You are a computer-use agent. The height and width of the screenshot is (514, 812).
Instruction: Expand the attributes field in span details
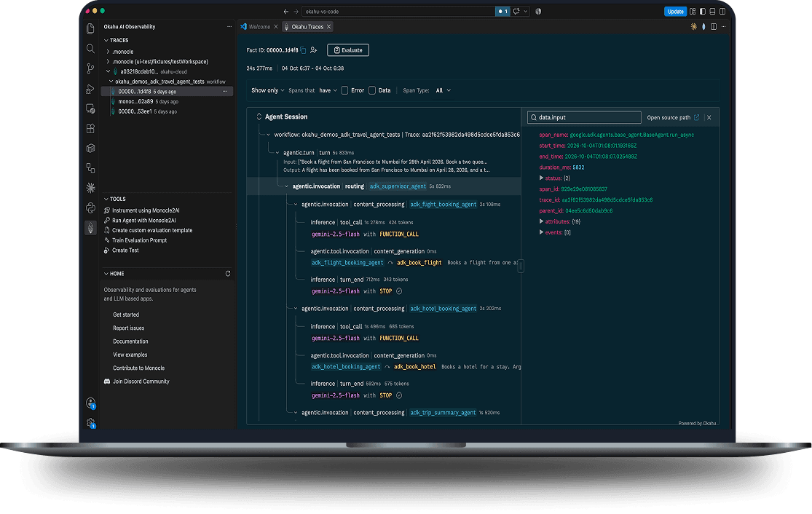pyautogui.click(x=542, y=221)
